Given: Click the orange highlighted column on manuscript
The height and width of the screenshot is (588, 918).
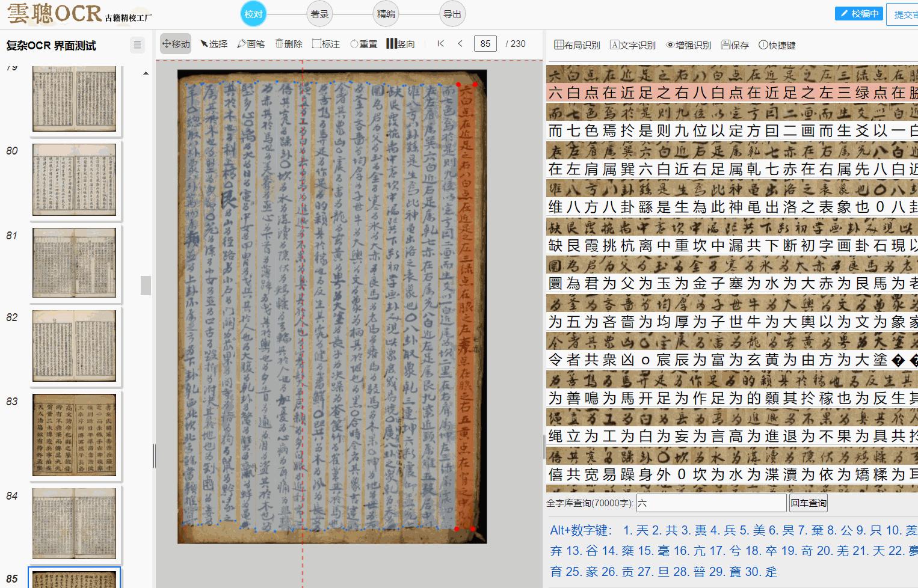Looking at the screenshot, I should click(x=467, y=307).
